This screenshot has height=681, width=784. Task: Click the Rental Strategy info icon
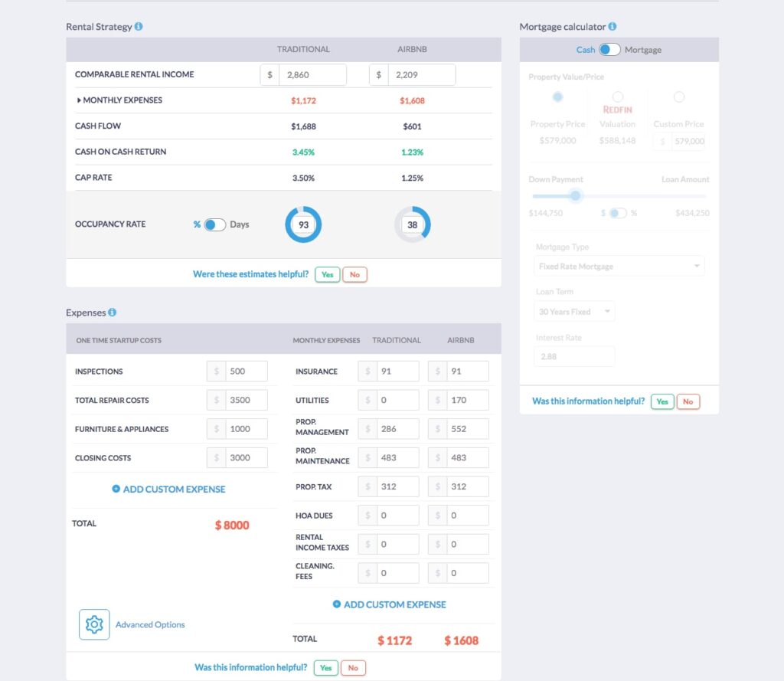(x=140, y=26)
